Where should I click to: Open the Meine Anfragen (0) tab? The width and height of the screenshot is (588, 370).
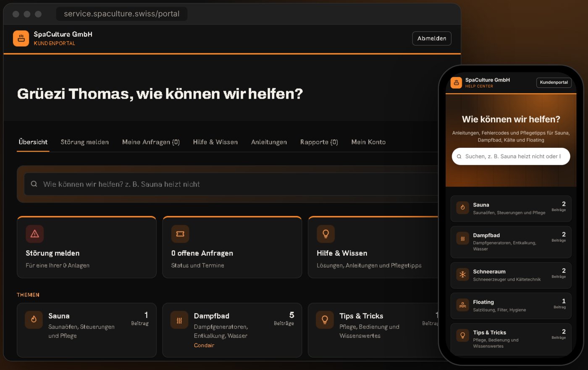(151, 142)
